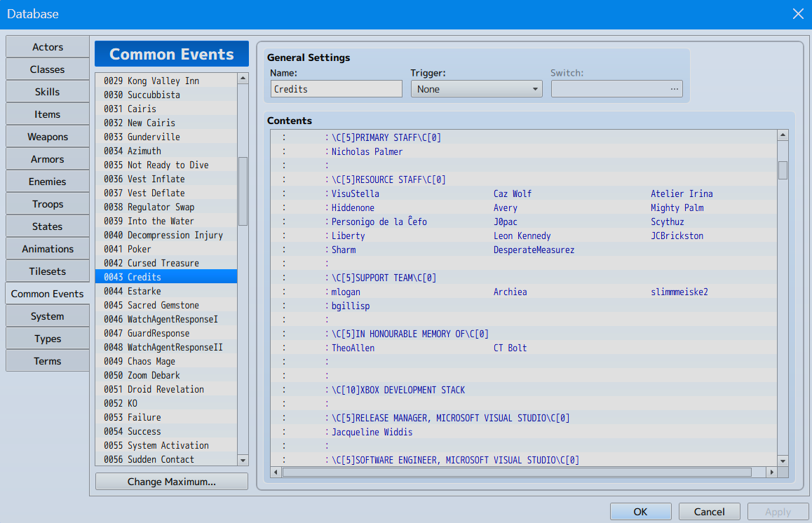This screenshot has height=523, width=812.
Task: Select event 0041 Poker
Action: (x=166, y=249)
